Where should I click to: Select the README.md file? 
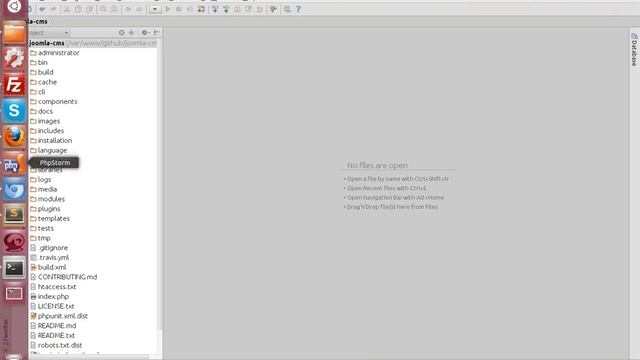53,326
